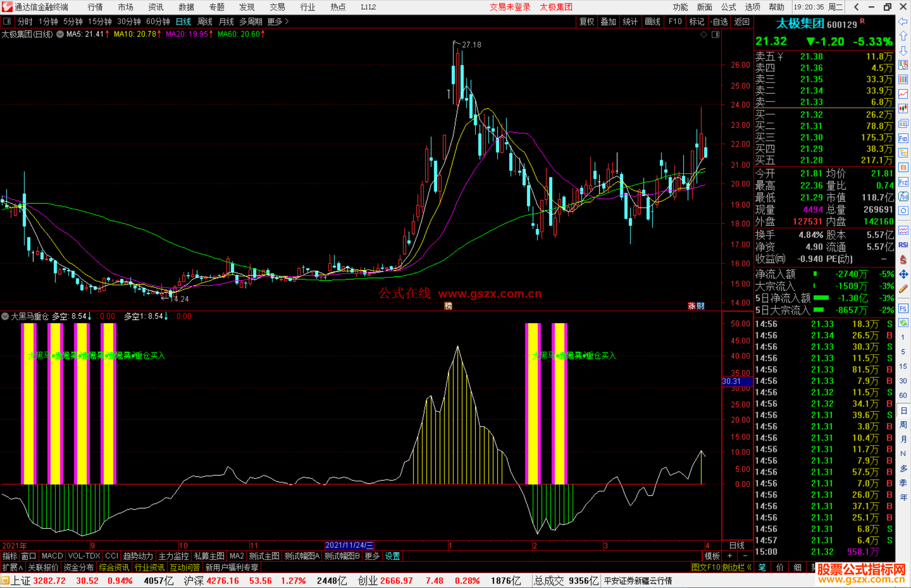The height and width of the screenshot is (588, 911).
Task: Open the 模板 template selector
Action: [712, 556]
